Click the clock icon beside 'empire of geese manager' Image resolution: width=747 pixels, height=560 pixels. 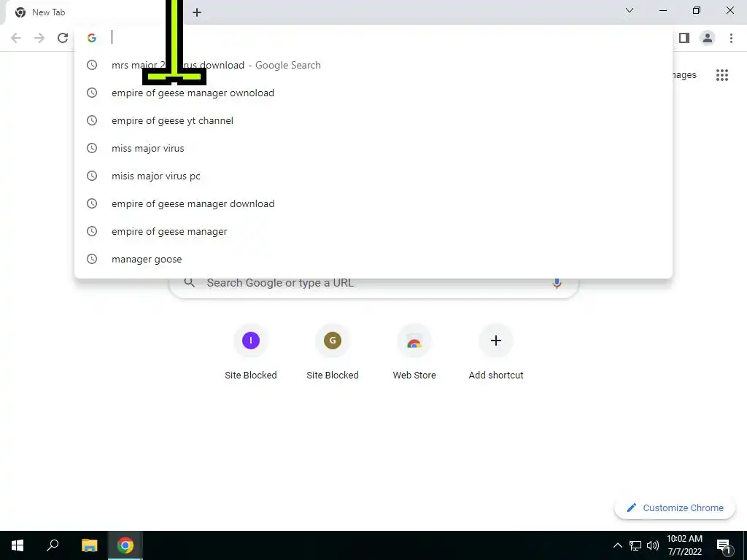[x=92, y=231]
